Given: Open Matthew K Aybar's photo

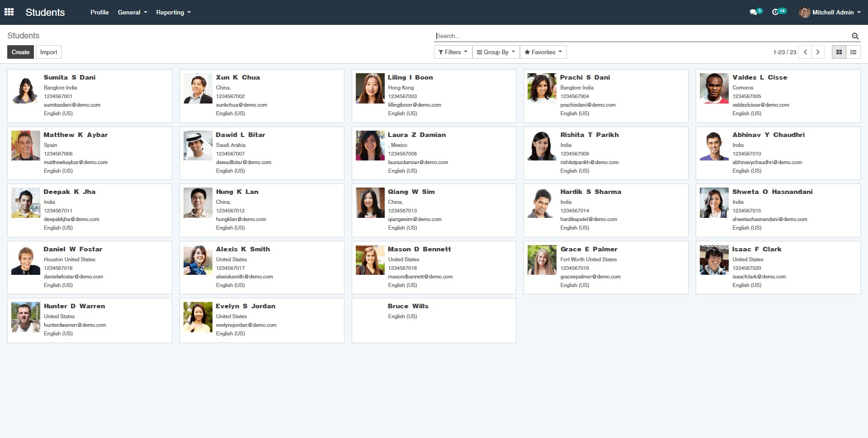Looking at the screenshot, I should pyautogui.click(x=26, y=146).
